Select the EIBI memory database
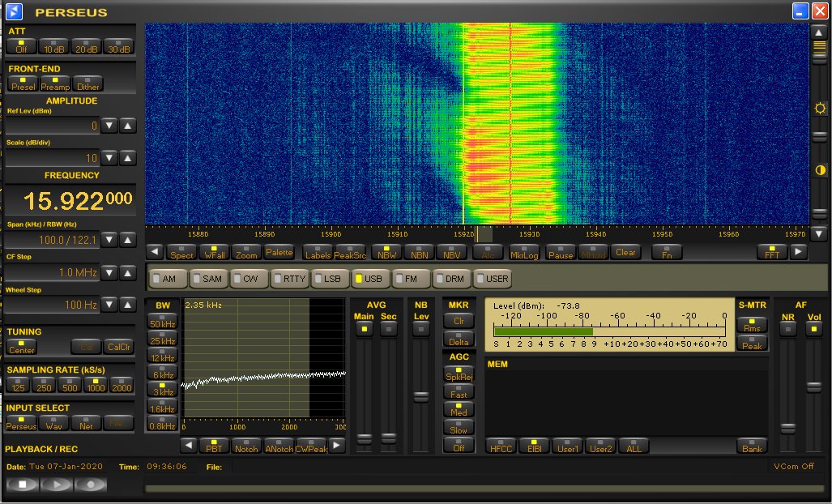 tap(534, 445)
